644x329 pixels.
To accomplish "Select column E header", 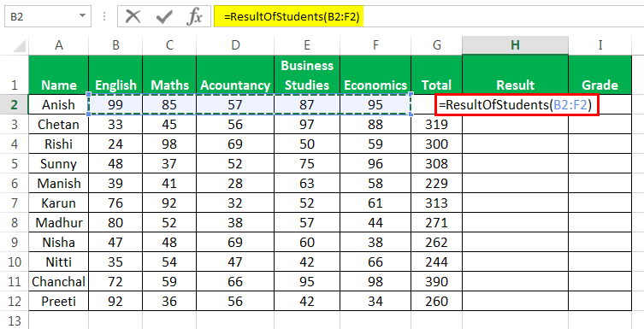I will point(307,45).
